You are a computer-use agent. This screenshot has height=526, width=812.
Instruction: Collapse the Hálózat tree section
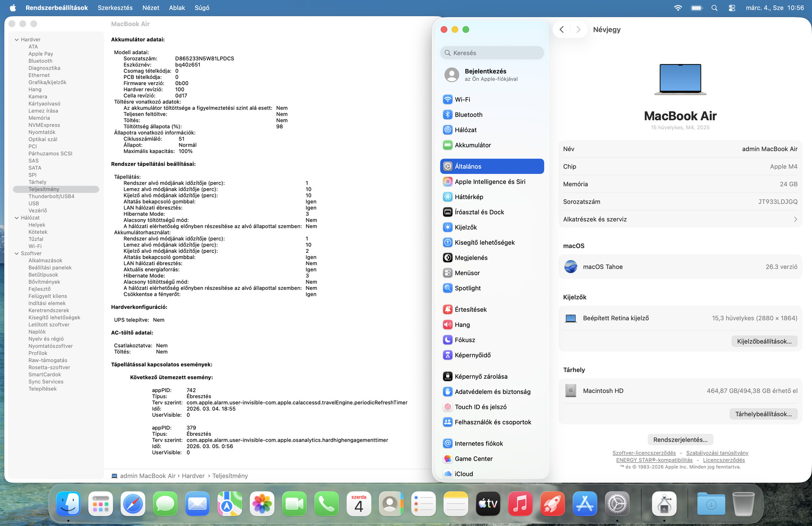tap(17, 218)
